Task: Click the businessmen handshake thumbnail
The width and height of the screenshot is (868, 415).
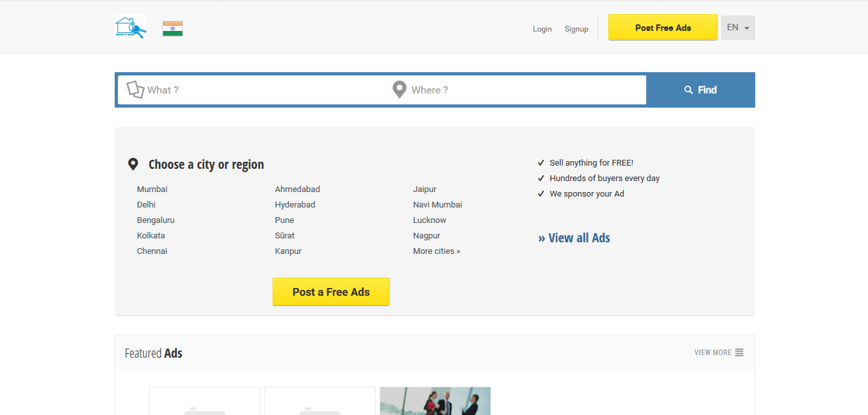Action: click(x=435, y=401)
